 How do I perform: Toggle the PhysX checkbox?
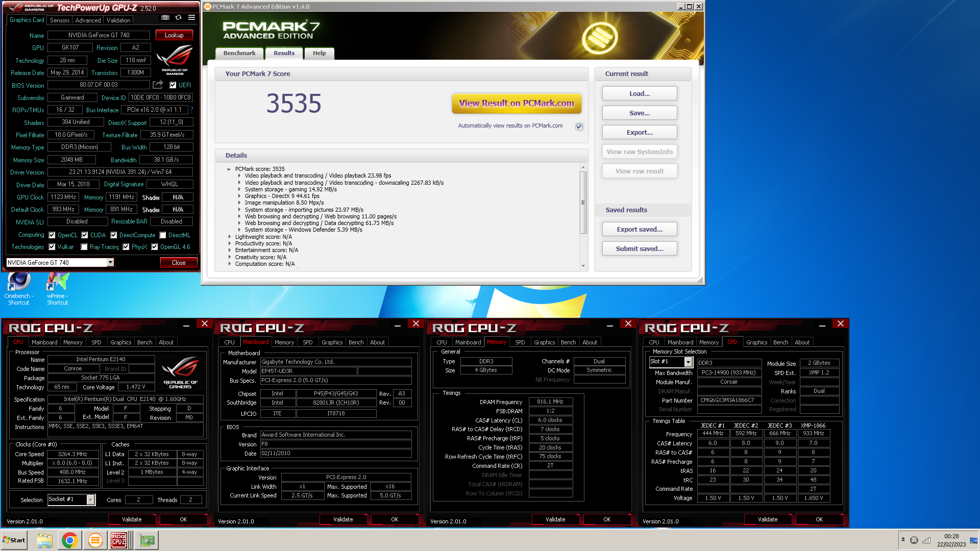tap(126, 247)
